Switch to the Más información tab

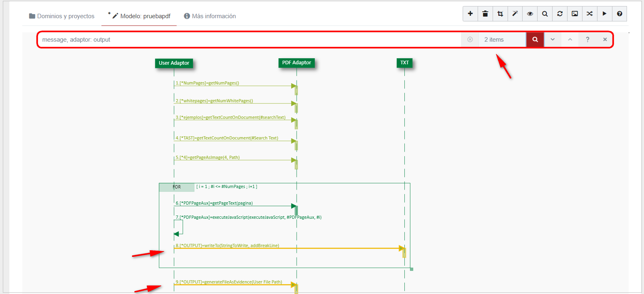tap(210, 16)
